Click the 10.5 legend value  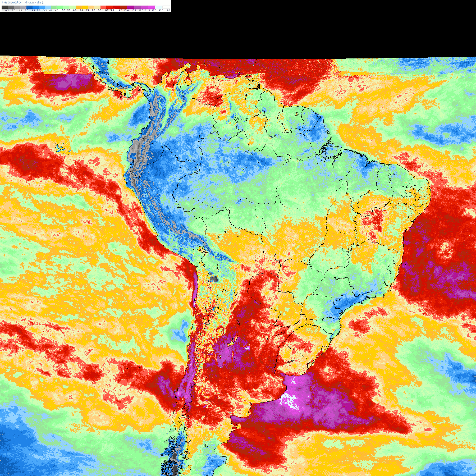point(134,10)
